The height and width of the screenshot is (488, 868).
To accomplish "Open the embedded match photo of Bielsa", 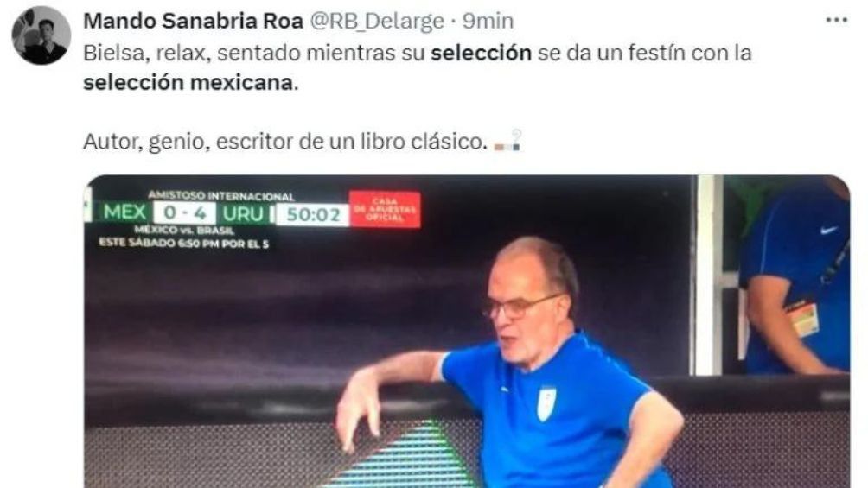I will click(x=467, y=332).
